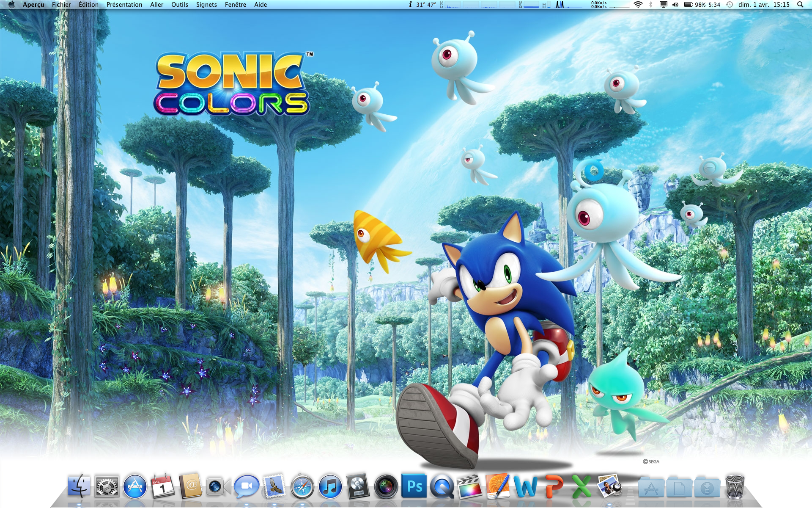Open the MEM memory usage monitor
Image resolution: width=812 pixels, height=508 pixels.
point(529,5)
